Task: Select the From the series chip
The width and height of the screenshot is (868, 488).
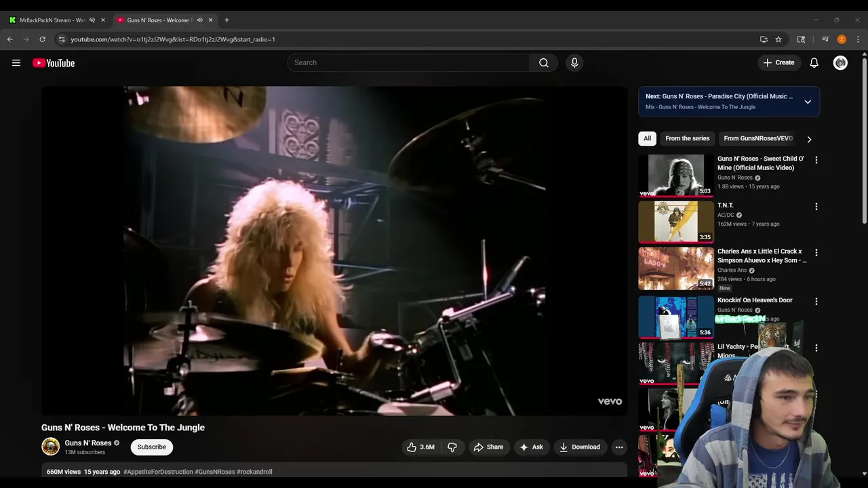Action: point(687,138)
